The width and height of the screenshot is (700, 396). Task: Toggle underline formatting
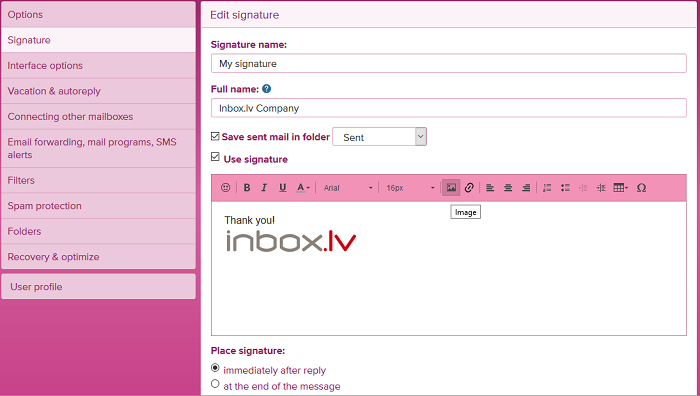[282, 188]
